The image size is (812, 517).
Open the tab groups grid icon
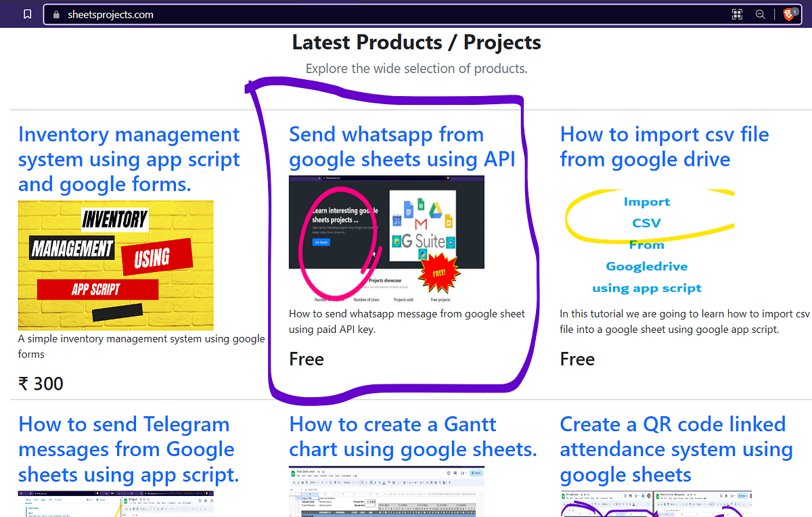coord(737,14)
